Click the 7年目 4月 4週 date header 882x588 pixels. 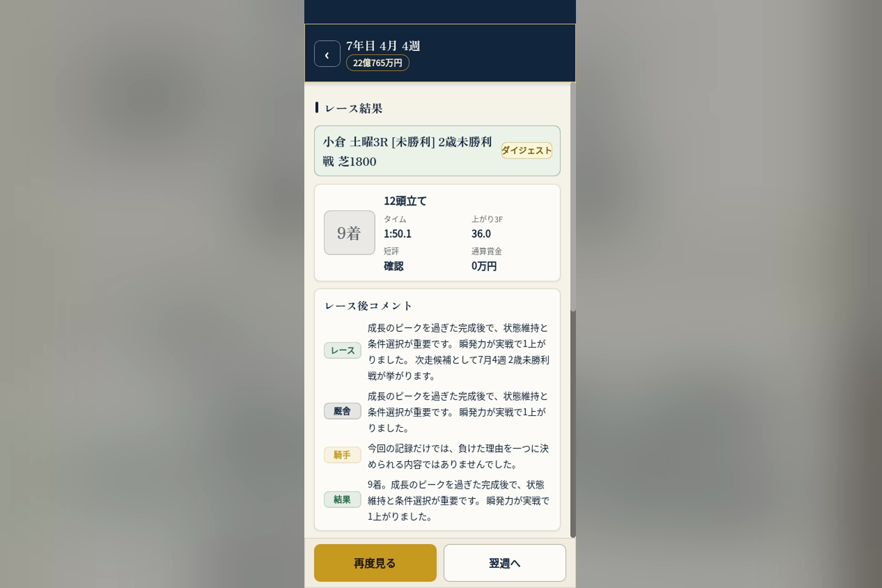383,46
